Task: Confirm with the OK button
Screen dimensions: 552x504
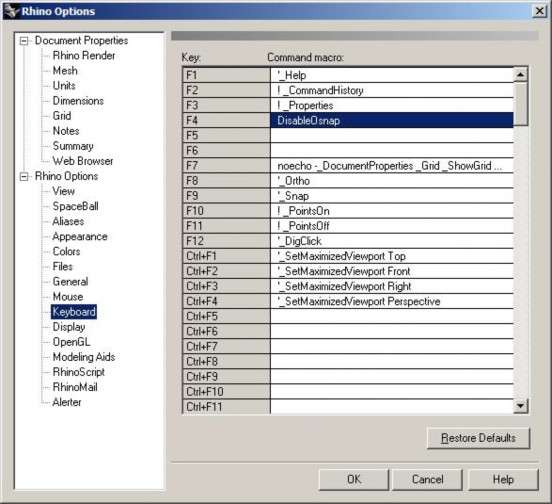Action: [354, 479]
